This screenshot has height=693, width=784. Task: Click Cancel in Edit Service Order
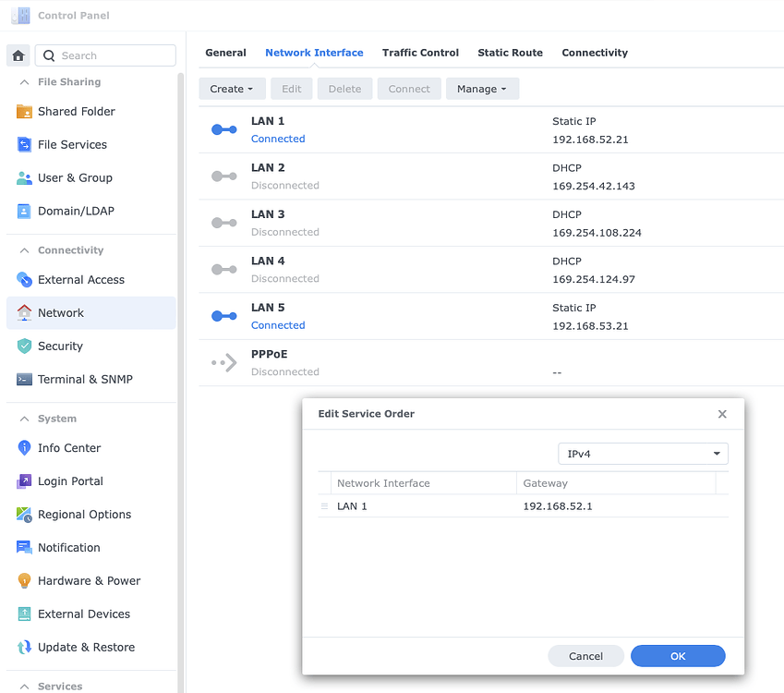coord(585,656)
